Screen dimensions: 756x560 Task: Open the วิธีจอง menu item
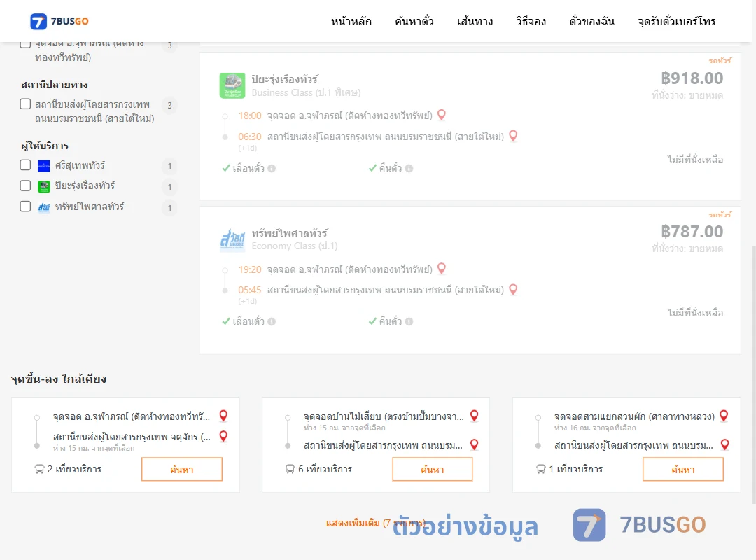coord(531,21)
